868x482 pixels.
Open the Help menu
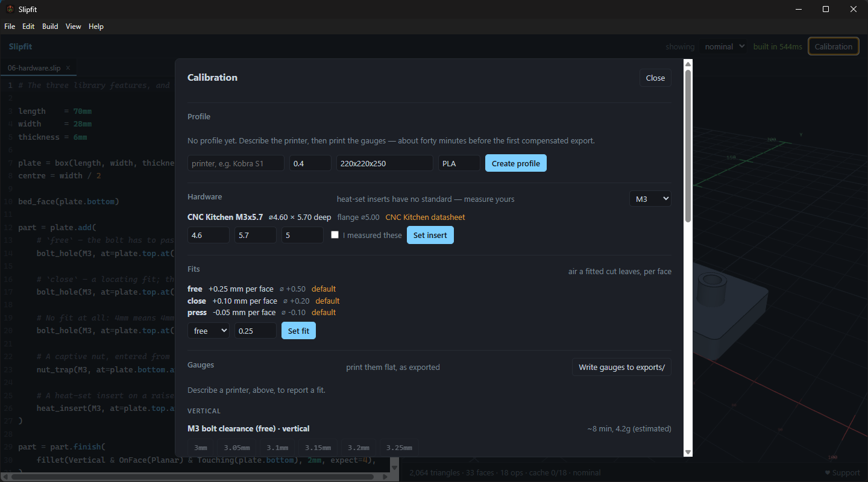tap(96, 27)
